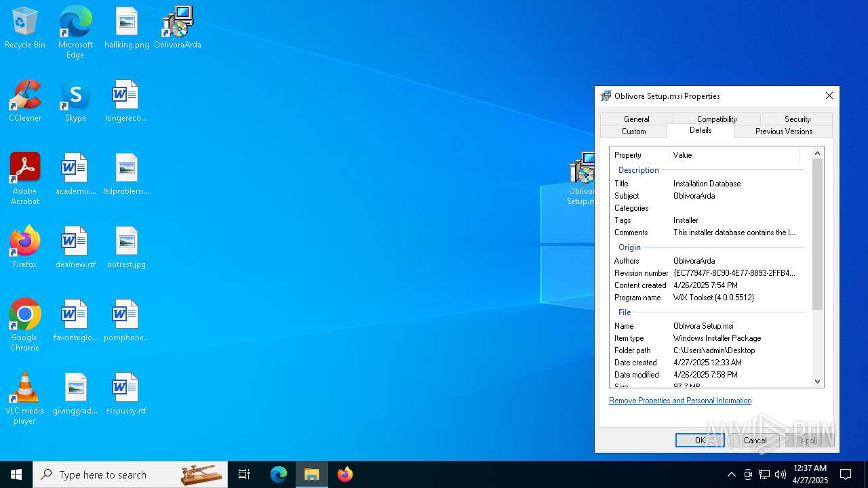Viewport: 868px width, 488px height.
Task: Select the Subject value 'OblivoraArda'
Action: 694,196
